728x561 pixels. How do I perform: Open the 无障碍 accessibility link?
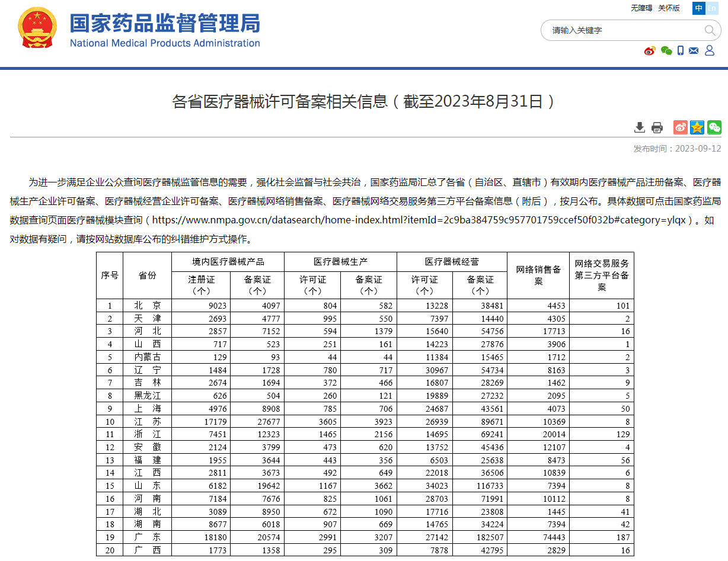[x=641, y=8]
